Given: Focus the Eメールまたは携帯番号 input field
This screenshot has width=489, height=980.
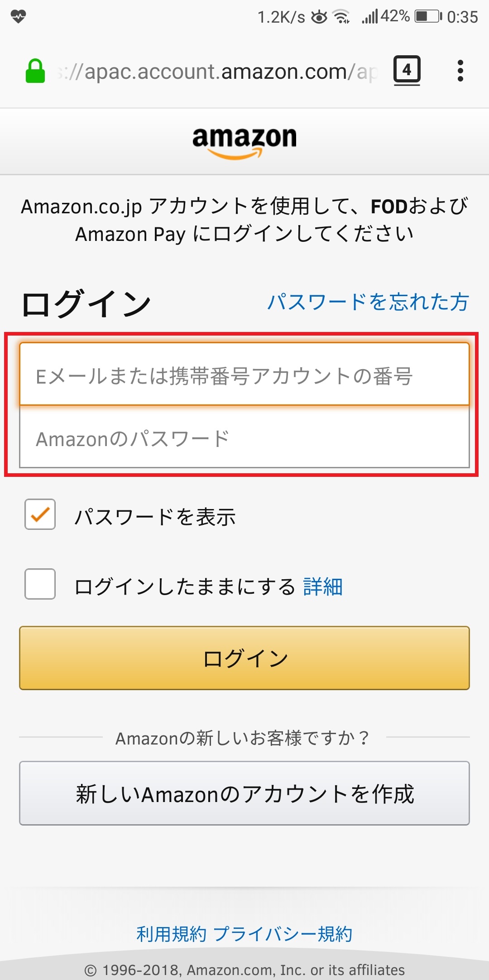Looking at the screenshot, I should tap(244, 374).
